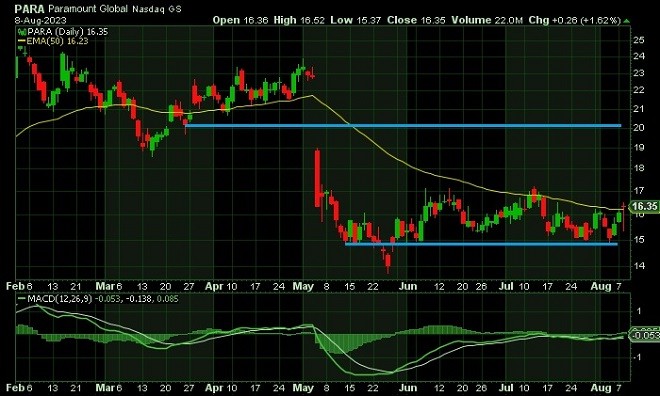Screen dimensions: 660x396
Task: Click the 14 price axis label
Action: coord(639,266)
